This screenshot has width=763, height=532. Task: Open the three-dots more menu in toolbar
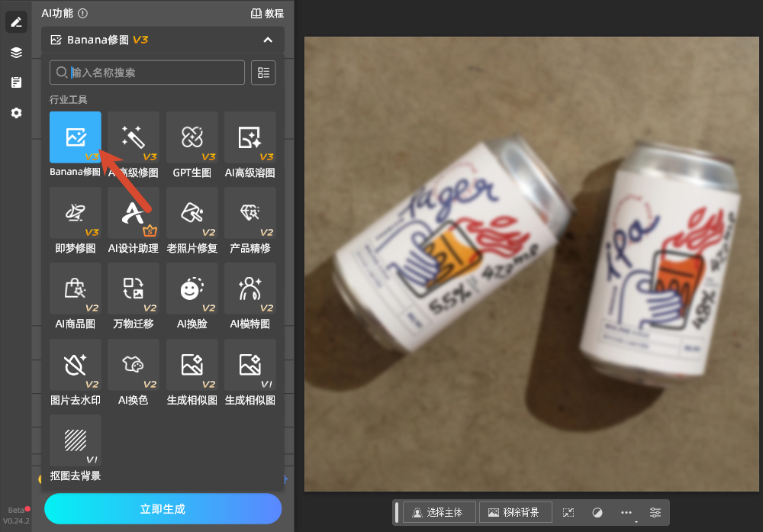pyautogui.click(x=626, y=512)
